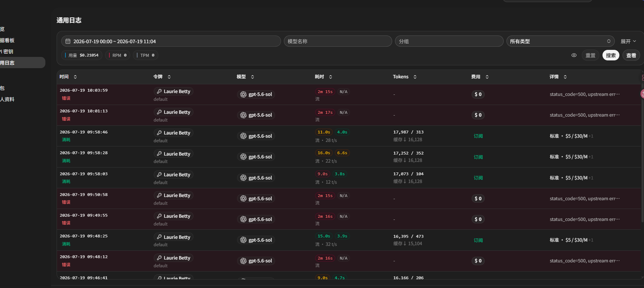Sort the 费用 column with its arrows
This screenshot has width=644, height=288.
[487, 77]
